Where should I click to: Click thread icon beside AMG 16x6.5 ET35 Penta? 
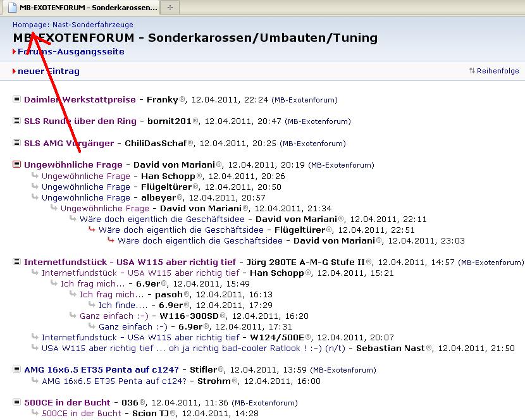tap(17, 369)
